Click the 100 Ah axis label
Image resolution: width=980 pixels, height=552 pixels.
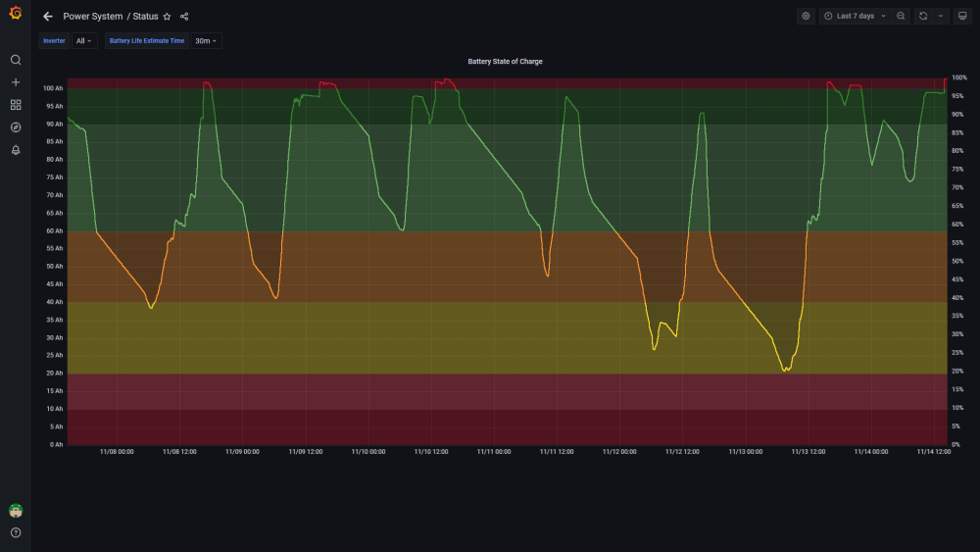53,88
